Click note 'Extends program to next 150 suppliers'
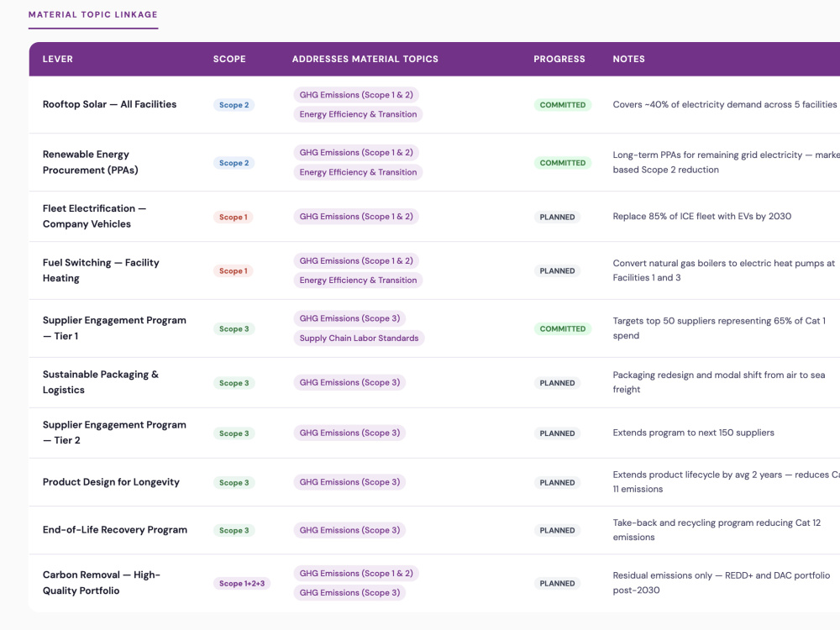Viewport: 840px width, 630px height. coord(693,433)
